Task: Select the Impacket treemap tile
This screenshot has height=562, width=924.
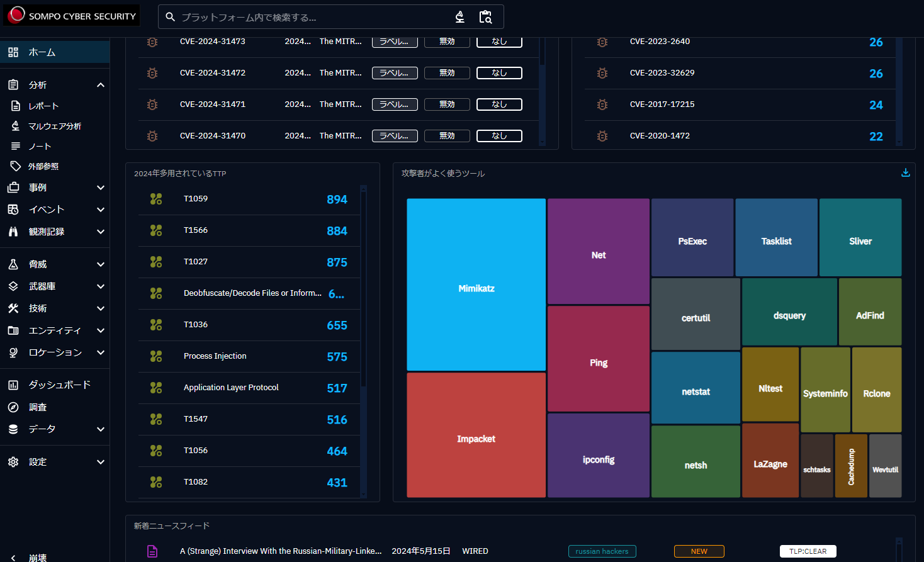Action: (x=476, y=435)
